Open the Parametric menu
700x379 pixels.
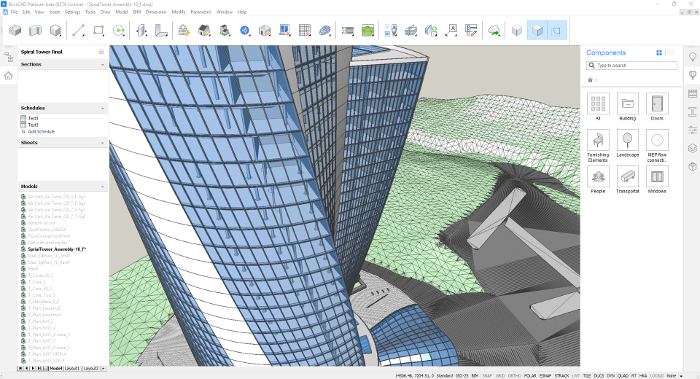tap(201, 12)
